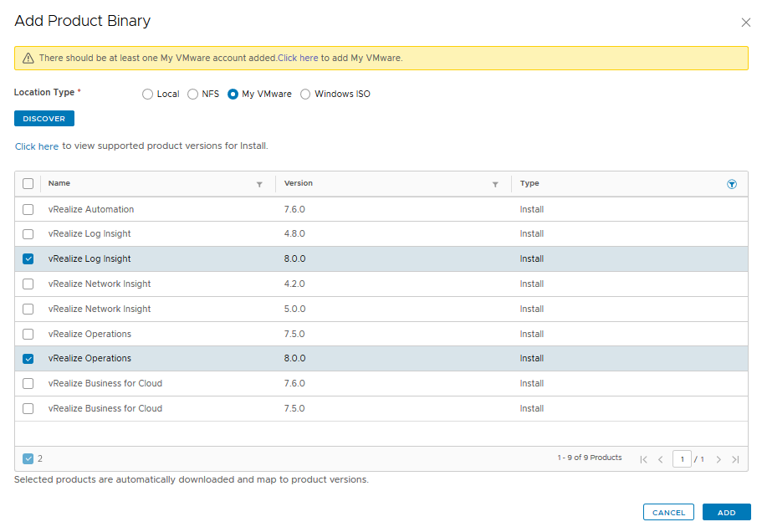Open 'Click here' supported versions link

[x=37, y=146]
